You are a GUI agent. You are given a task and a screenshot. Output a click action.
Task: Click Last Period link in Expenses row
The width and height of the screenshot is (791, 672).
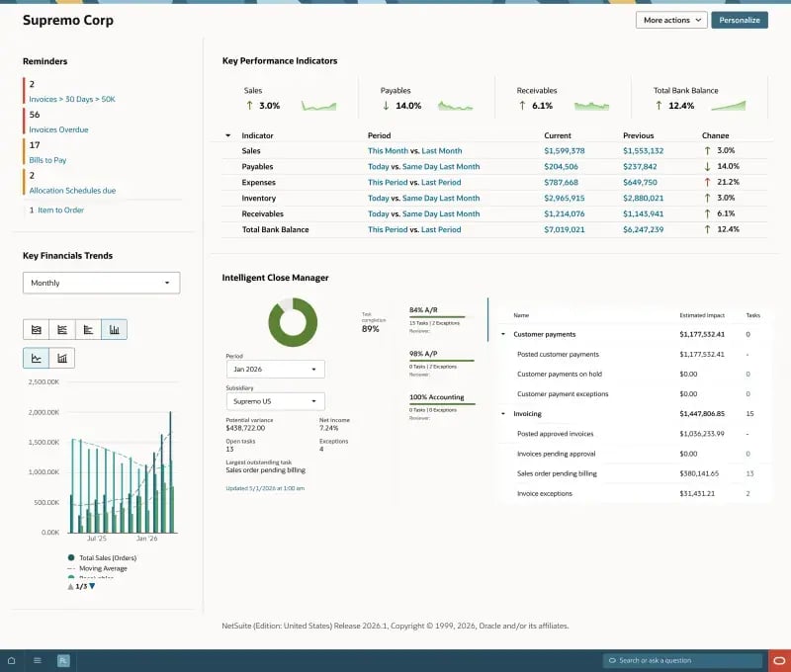[441, 182]
